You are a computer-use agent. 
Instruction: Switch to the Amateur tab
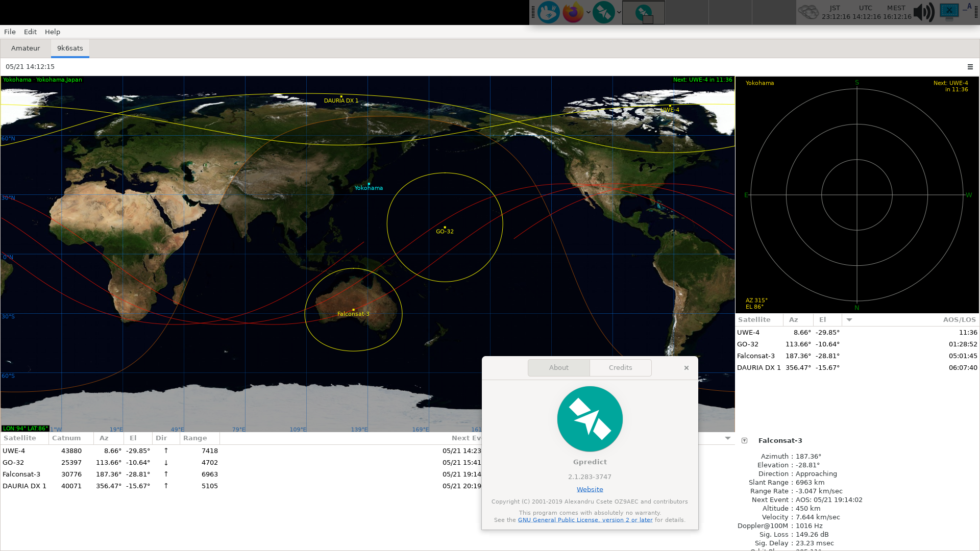[25, 48]
